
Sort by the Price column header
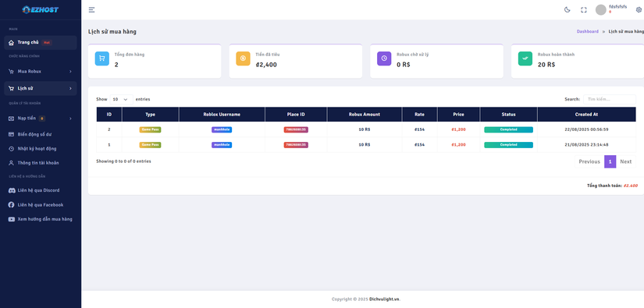(x=458, y=115)
